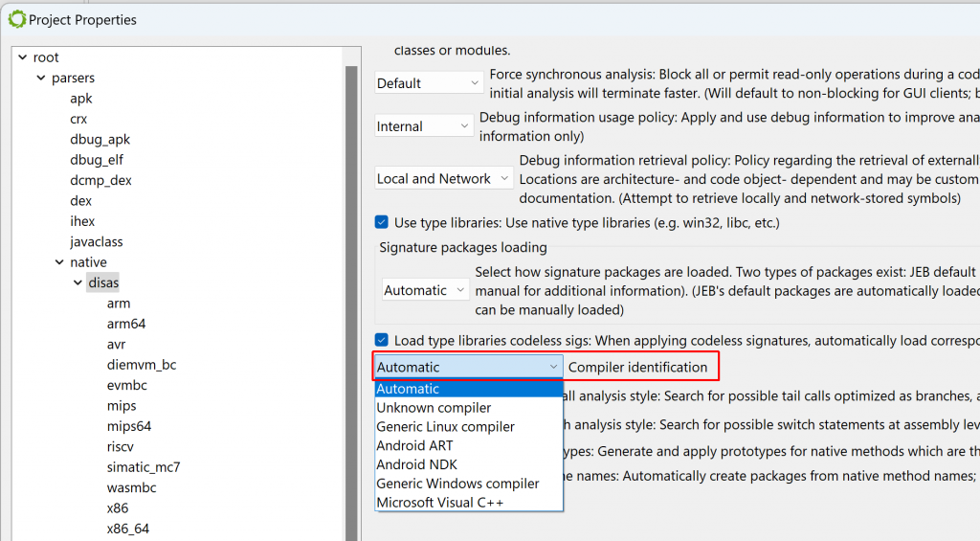Open the Local and Network retrieval dropdown
This screenshot has width=980, height=541.
[444, 179]
